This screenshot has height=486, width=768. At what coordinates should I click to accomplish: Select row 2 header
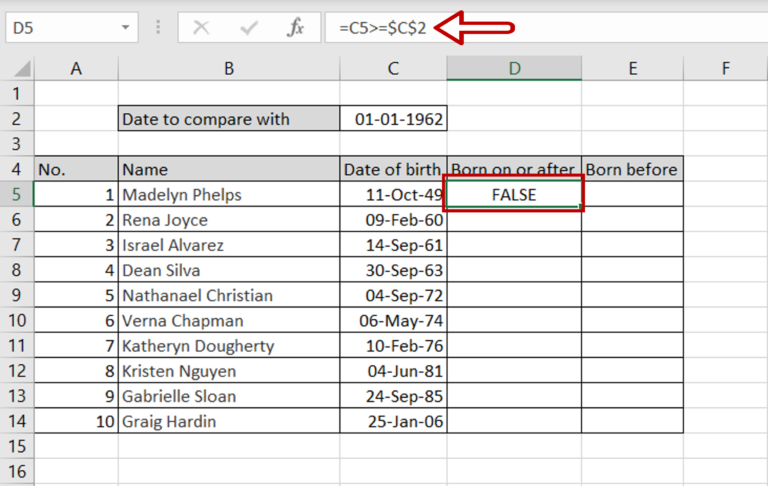[x=17, y=120]
